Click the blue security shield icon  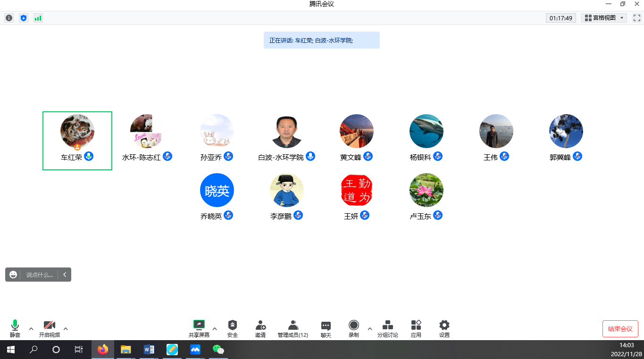click(x=24, y=18)
